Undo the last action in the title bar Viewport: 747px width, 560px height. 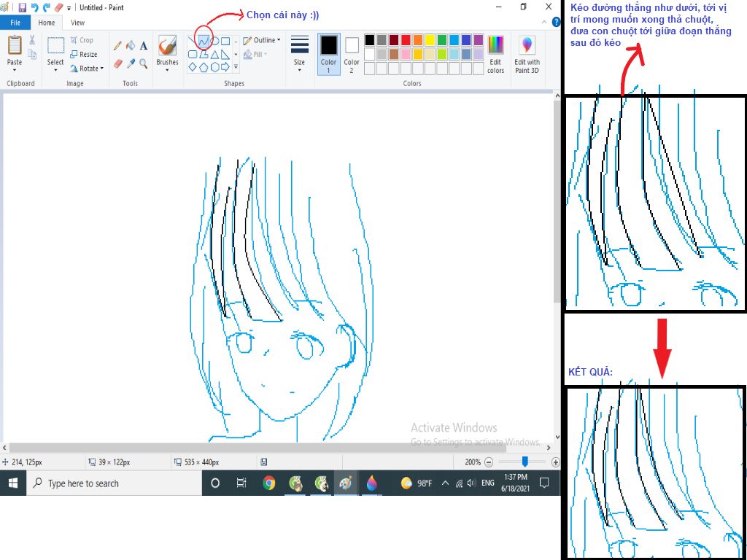(x=35, y=7)
